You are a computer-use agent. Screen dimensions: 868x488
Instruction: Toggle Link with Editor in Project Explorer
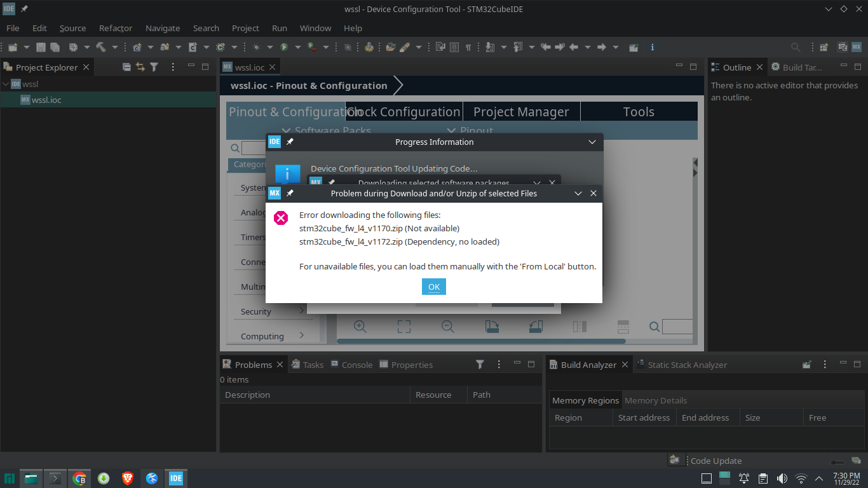140,67
